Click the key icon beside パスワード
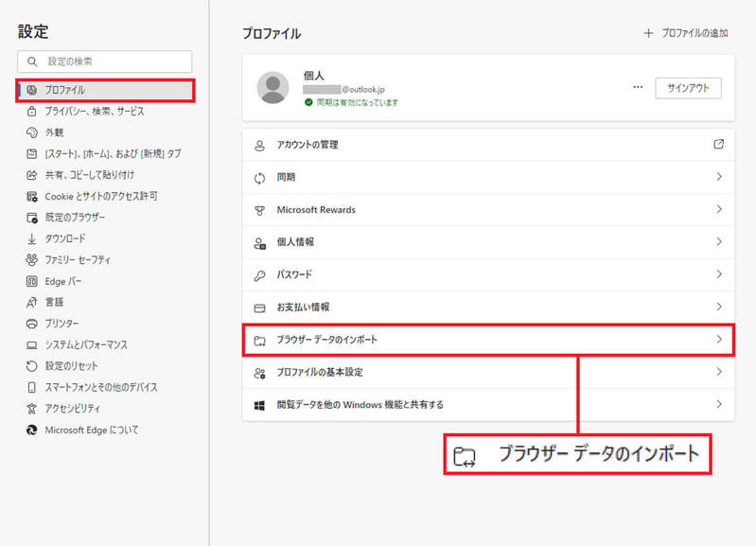 (259, 275)
